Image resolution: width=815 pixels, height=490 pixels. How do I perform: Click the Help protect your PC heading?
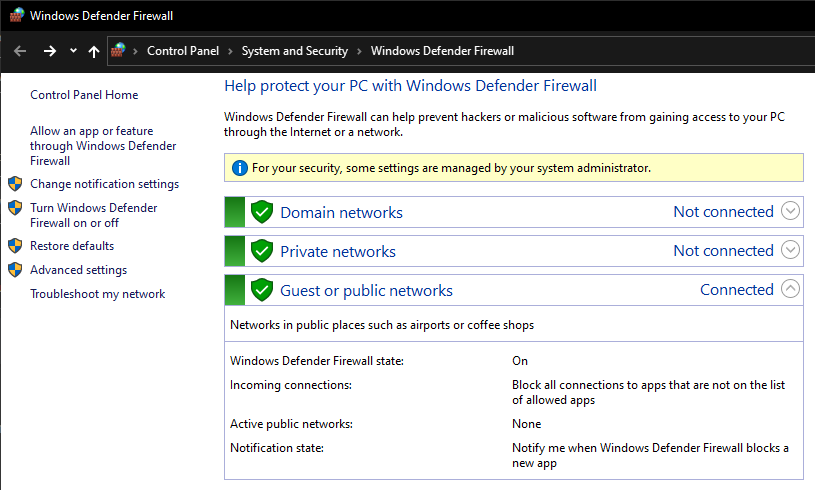pyautogui.click(x=411, y=86)
